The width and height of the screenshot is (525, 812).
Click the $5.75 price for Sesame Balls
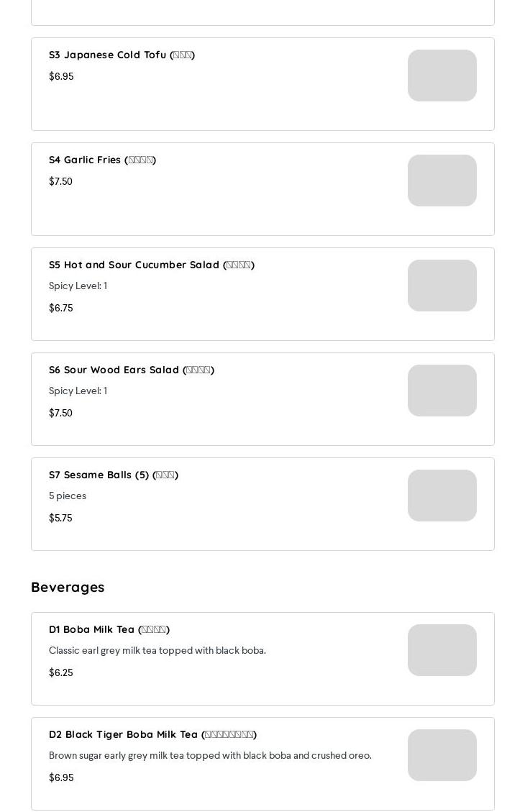pos(60,518)
